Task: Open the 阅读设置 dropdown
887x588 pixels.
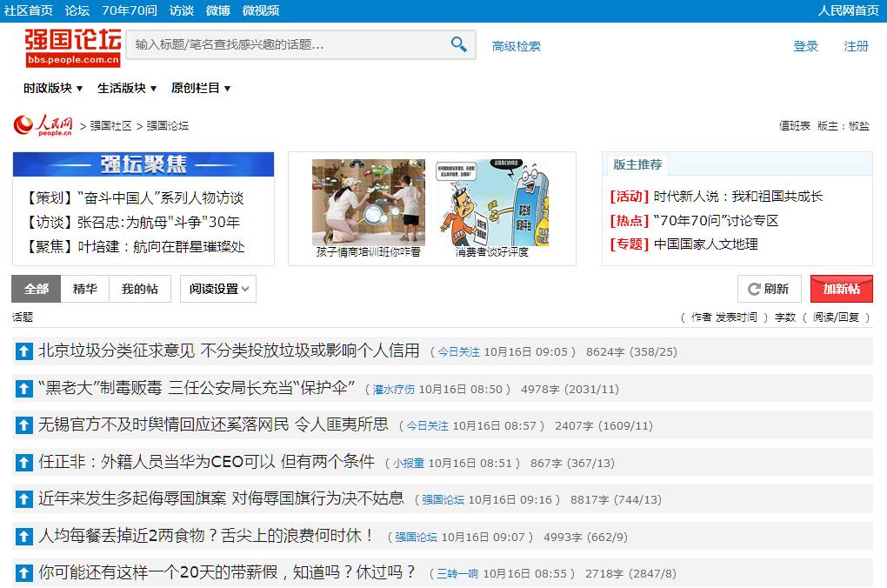Action: (x=218, y=289)
